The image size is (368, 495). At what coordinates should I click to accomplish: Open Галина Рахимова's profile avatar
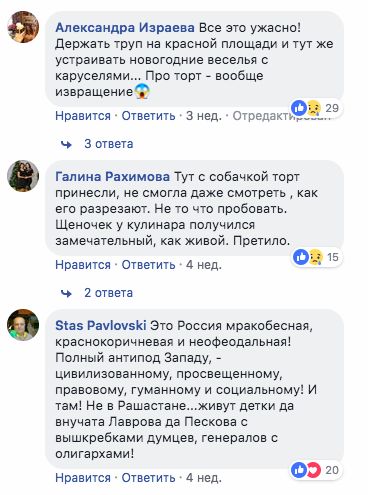click(x=23, y=176)
